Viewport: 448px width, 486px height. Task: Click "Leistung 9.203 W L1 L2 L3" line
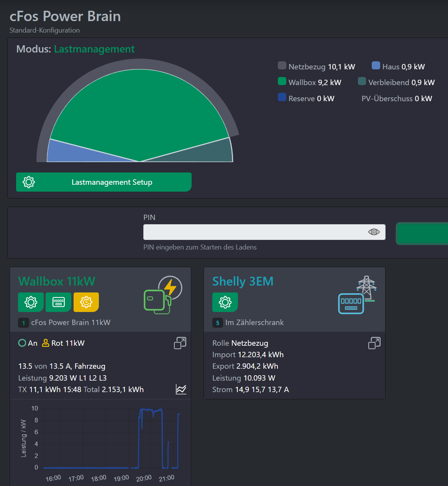pyautogui.click(x=62, y=378)
